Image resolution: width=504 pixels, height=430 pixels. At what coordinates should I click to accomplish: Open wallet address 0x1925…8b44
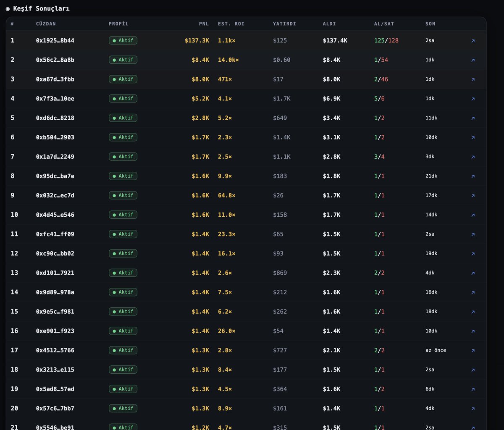(x=55, y=41)
